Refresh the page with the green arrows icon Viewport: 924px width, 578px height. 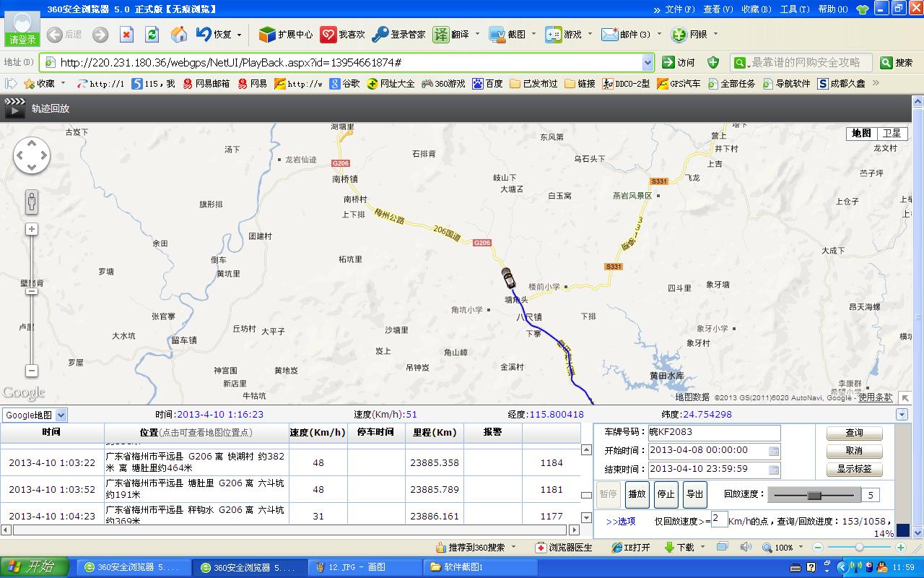pos(152,34)
